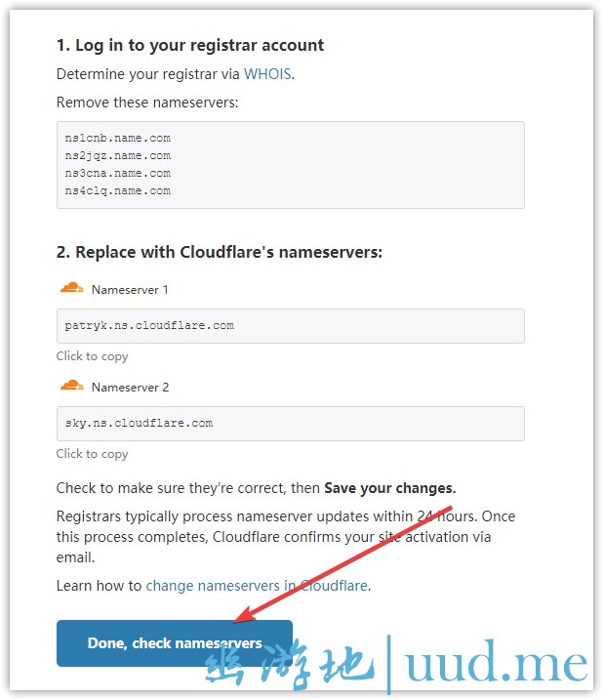Click the Cloudflare cloud icon beside Nameserver 2

tap(71, 386)
